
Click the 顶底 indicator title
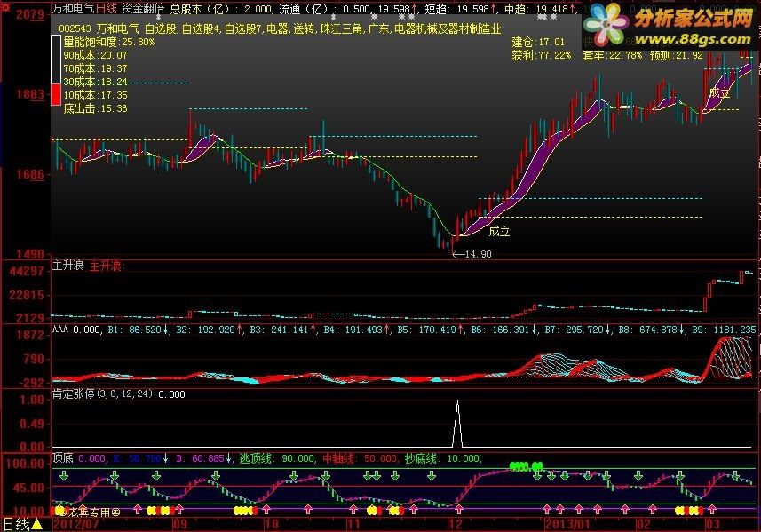63,457
